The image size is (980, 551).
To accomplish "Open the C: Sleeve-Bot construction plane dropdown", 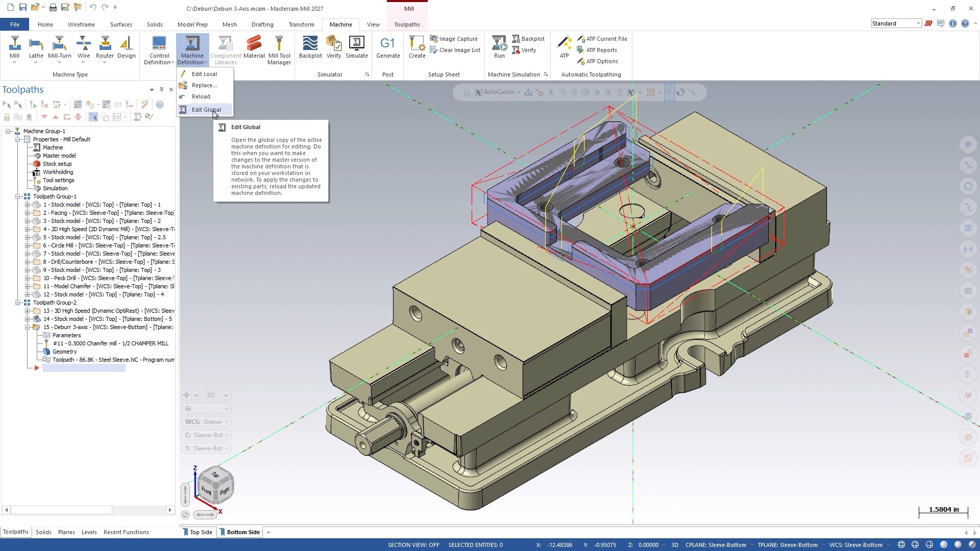I will tap(206, 435).
